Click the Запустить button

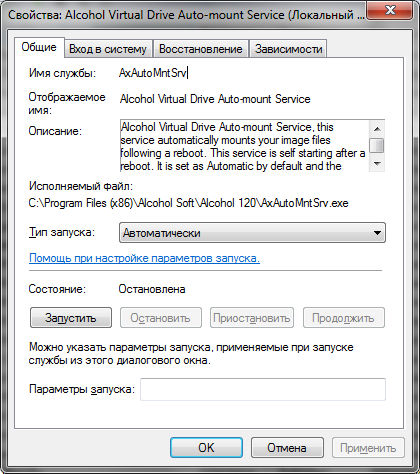(71, 318)
